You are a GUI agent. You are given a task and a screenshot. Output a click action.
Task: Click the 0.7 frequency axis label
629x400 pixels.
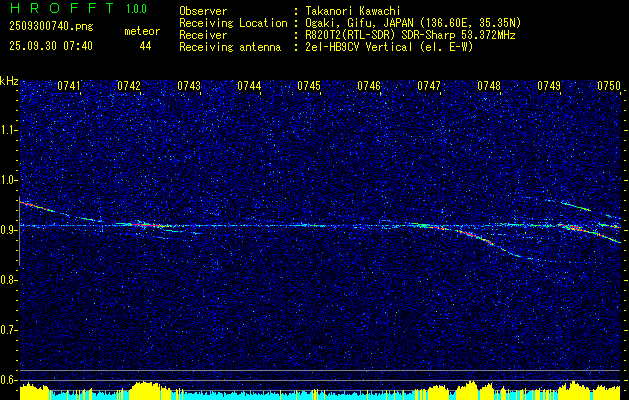pyautogui.click(x=9, y=330)
